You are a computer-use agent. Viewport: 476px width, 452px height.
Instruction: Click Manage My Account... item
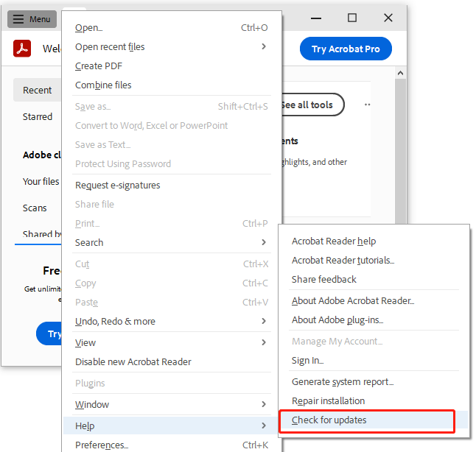click(374, 342)
